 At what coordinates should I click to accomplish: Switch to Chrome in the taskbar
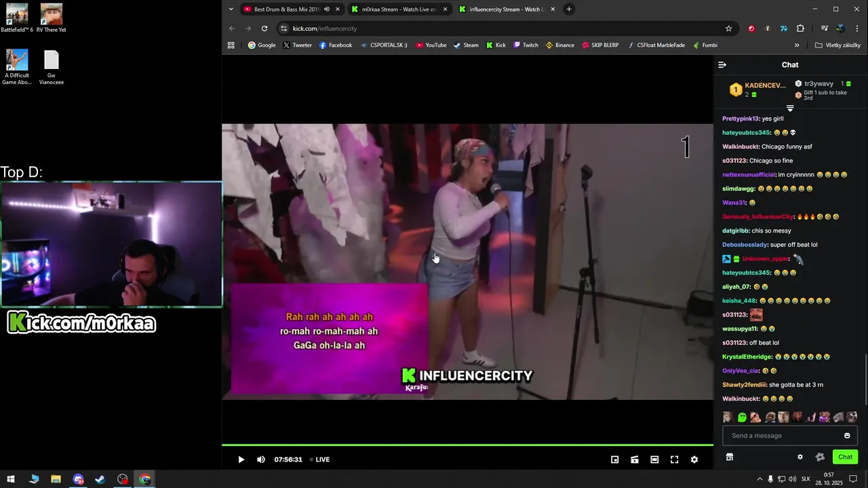(x=145, y=479)
